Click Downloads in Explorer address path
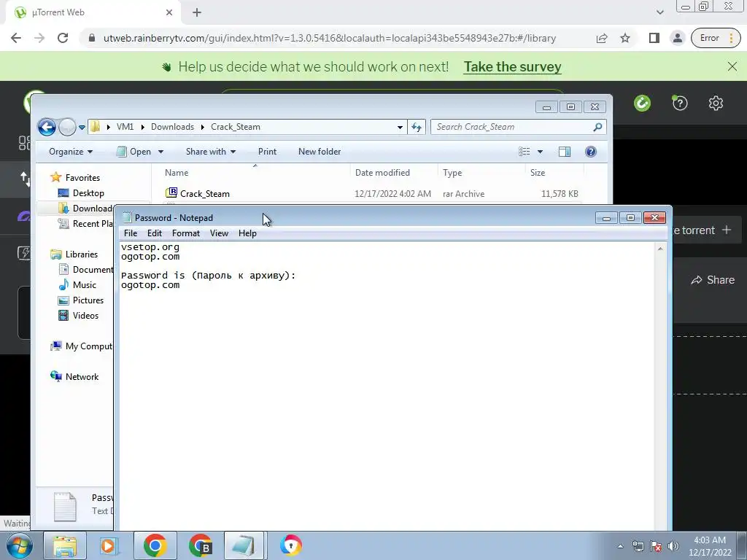Image resolution: width=747 pixels, height=560 pixels. click(x=172, y=127)
